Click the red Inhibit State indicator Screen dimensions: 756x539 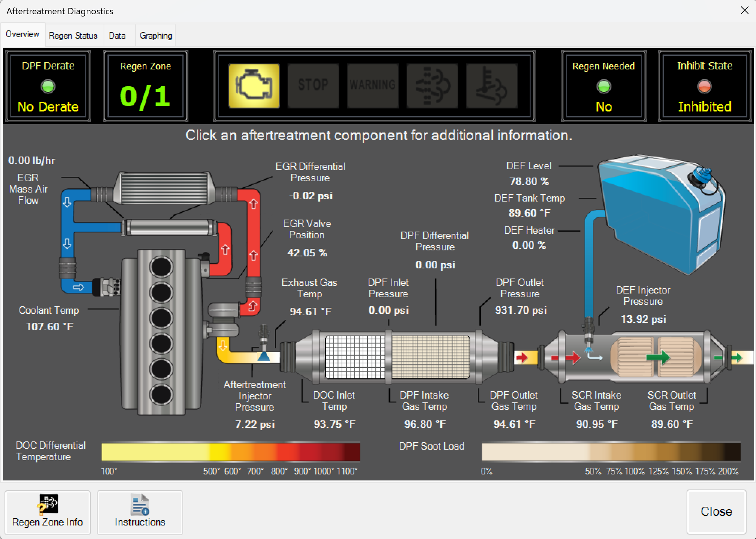tap(704, 87)
